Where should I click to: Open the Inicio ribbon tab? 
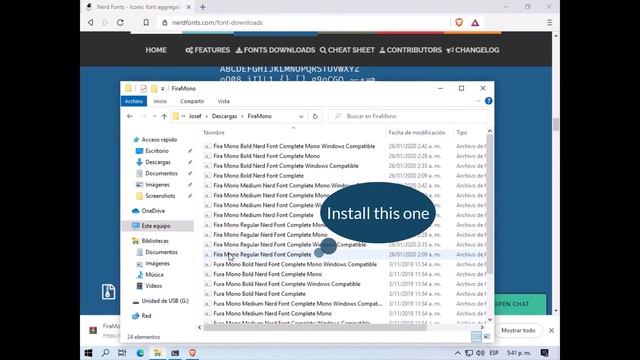click(x=160, y=101)
